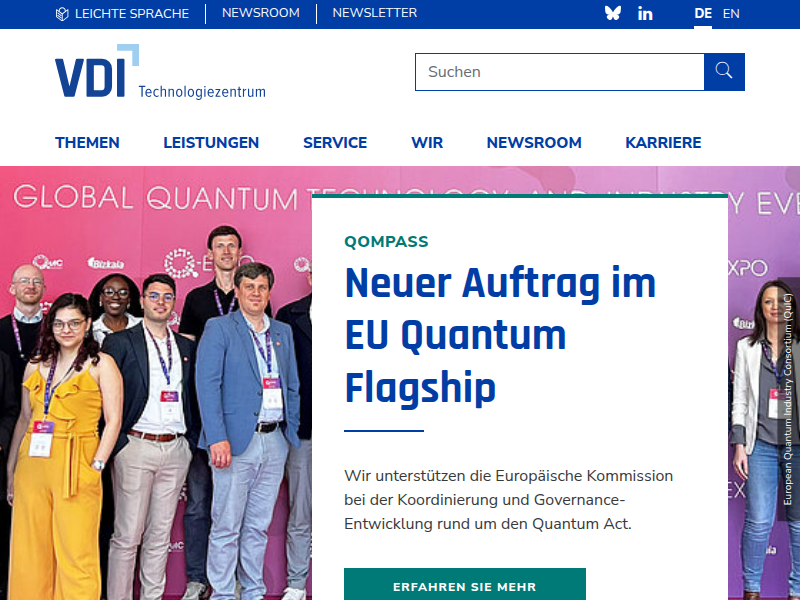The height and width of the screenshot is (600, 800).
Task: Click the Wir unterstützen die Europäische Kommission paragraph
Action: 508,500
